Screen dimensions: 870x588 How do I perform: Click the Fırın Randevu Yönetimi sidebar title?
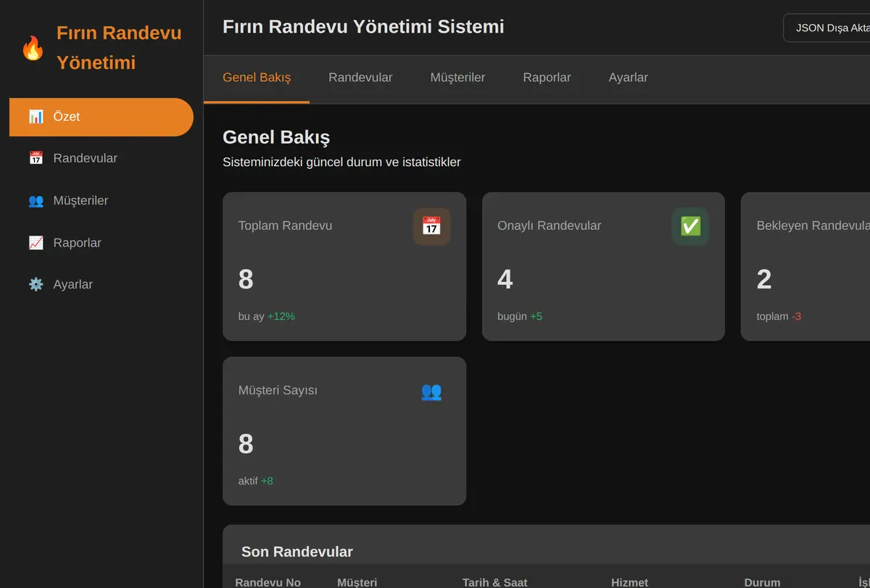(119, 48)
